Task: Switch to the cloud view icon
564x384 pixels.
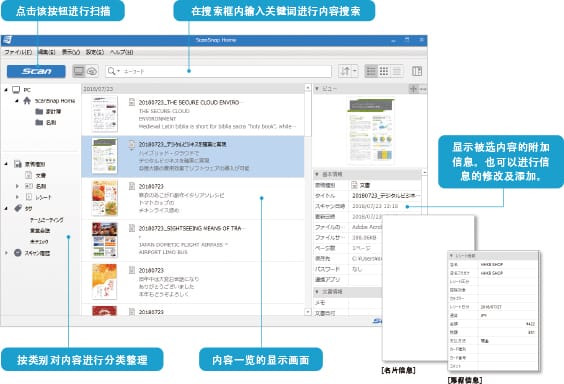Action: (x=92, y=71)
